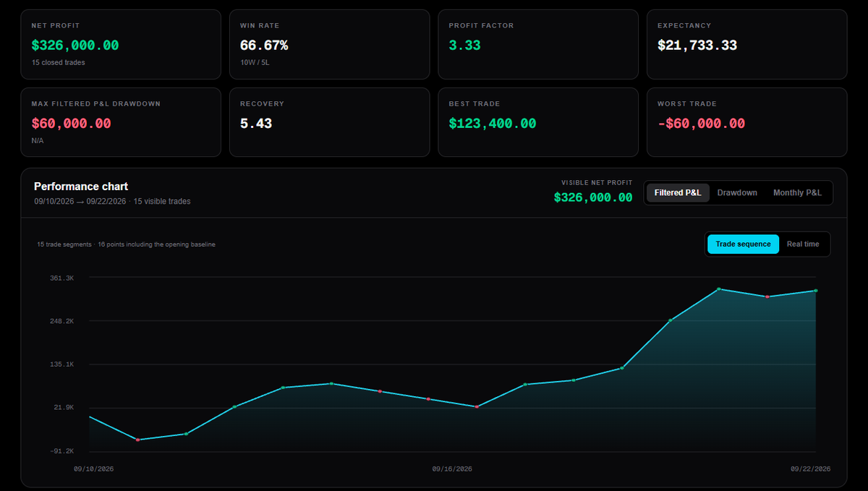The width and height of the screenshot is (868, 491).
Task: Click the '10W / 5L' text
Action: coord(255,63)
